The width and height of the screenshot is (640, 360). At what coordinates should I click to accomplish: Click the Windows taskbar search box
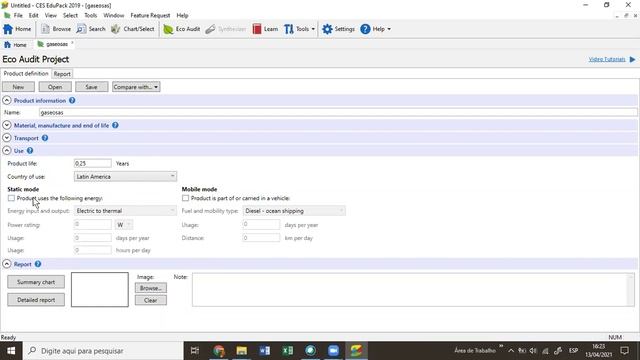click(103, 351)
